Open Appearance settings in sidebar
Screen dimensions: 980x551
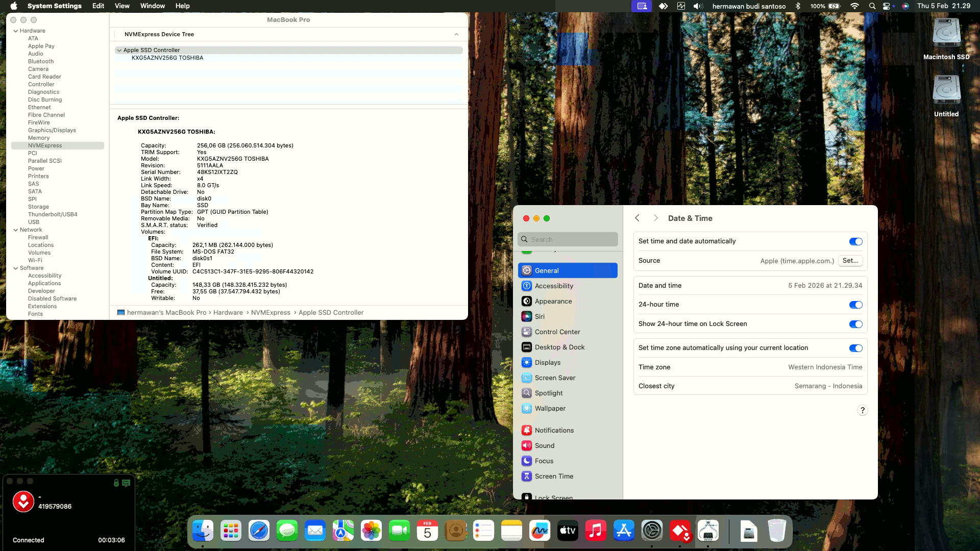pyautogui.click(x=568, y=301)
